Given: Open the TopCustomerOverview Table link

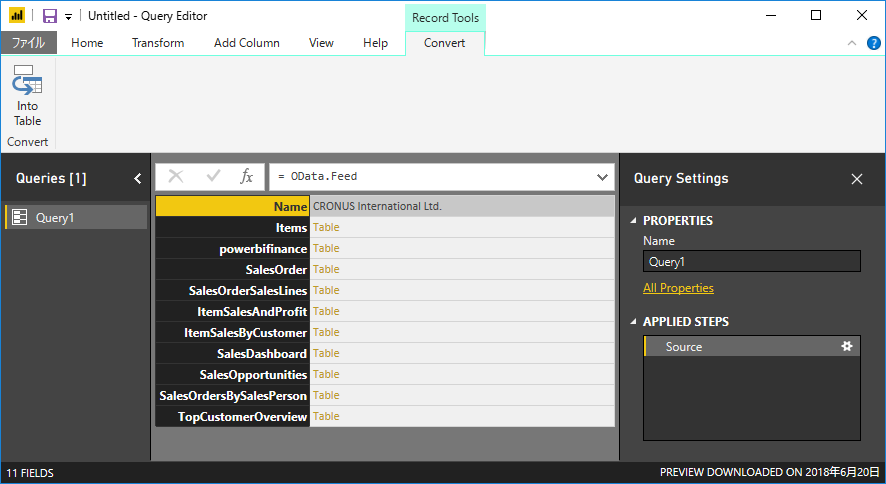Looking at the screenshot, I should coord(326,416).
